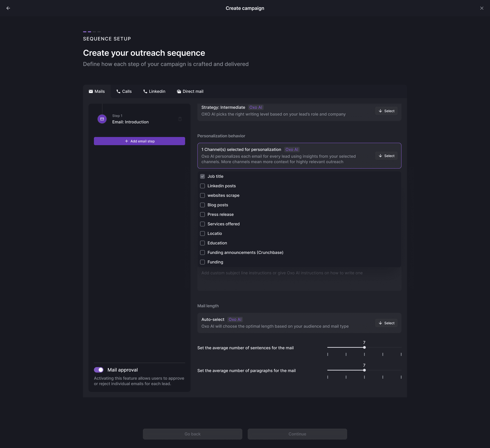Viewport: 490px width, 448px height.
Task: Close the Create campaign dialog
Action: (x=481, y=8)
